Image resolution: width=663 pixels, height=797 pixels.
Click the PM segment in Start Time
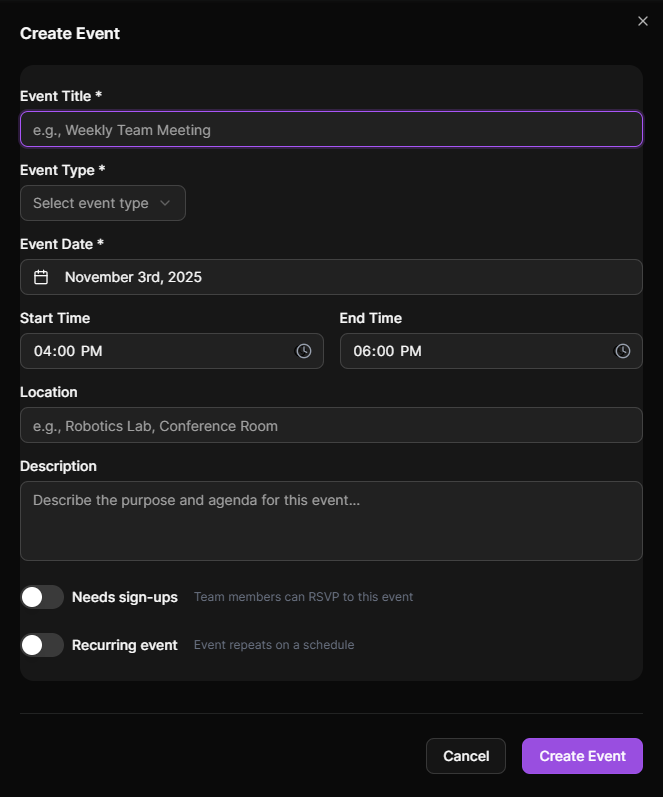[x=92, y=351]
